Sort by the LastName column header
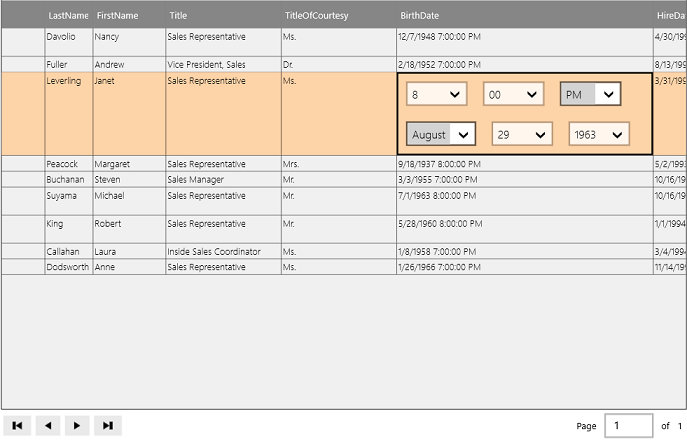 click(x=68, y=16)
